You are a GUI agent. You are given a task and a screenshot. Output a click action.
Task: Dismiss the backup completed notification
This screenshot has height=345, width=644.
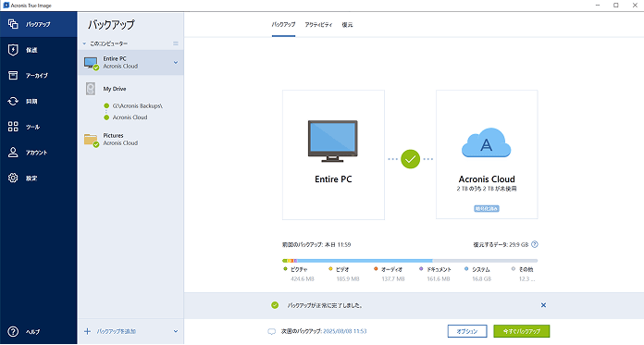pos(543,305)
